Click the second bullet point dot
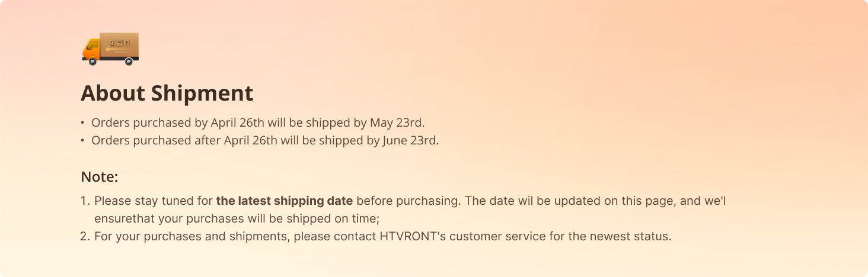 82,141
